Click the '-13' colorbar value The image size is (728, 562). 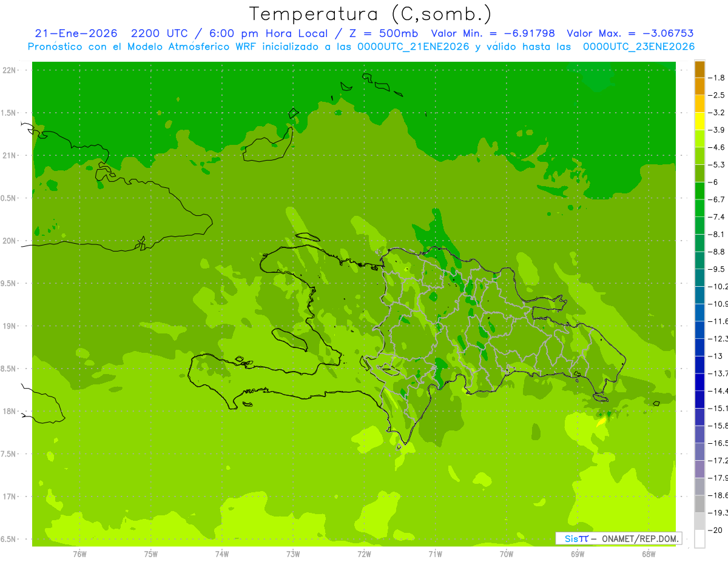(x=714, y=356)
